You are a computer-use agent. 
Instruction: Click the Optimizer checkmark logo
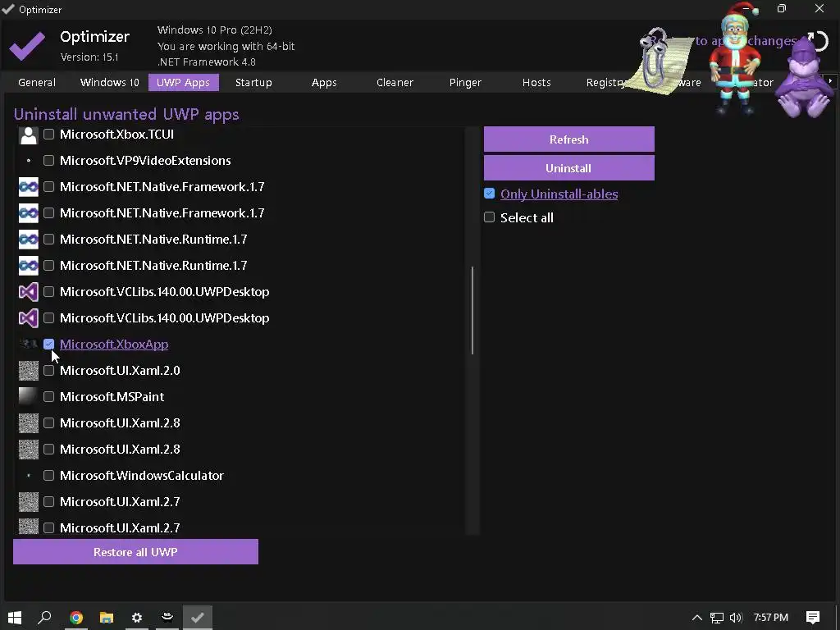tap(27, 46)
